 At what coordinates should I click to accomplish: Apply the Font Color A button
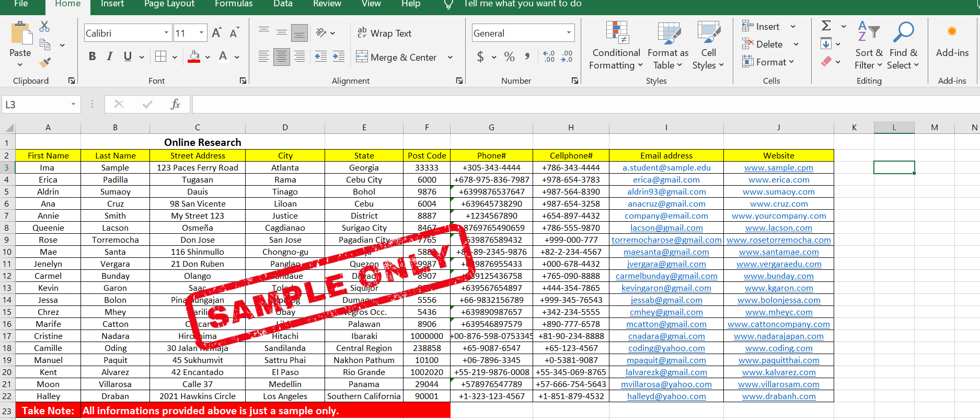223,56
